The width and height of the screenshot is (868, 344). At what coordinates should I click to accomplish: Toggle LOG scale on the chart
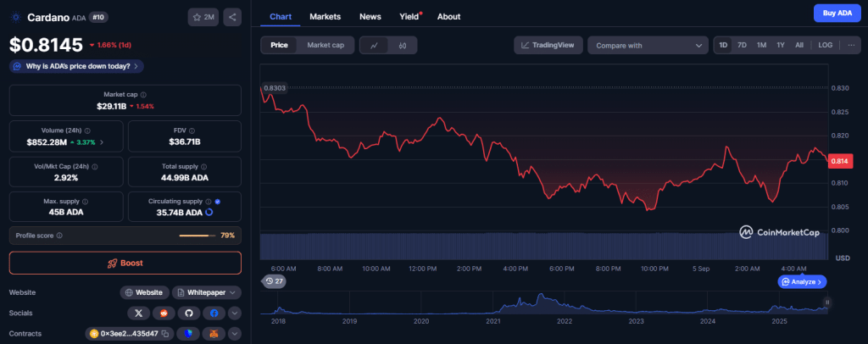(x=825, y=46)
